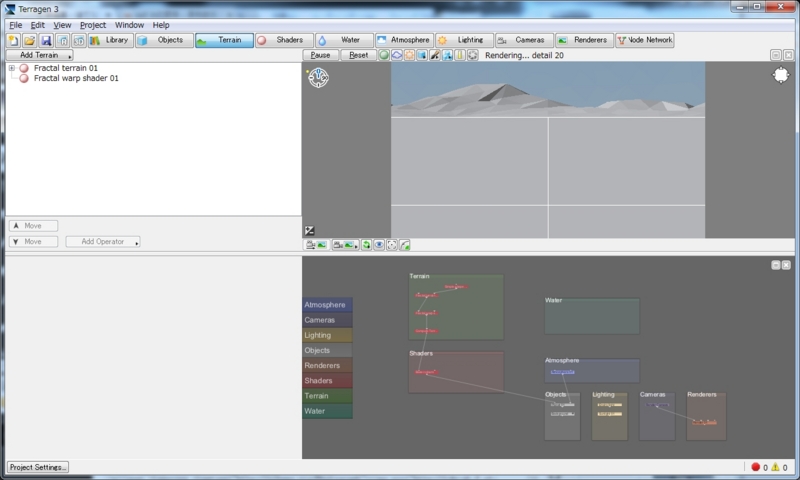Open the Add Terrain dropdown
The image size is (800, 480).
39,55
